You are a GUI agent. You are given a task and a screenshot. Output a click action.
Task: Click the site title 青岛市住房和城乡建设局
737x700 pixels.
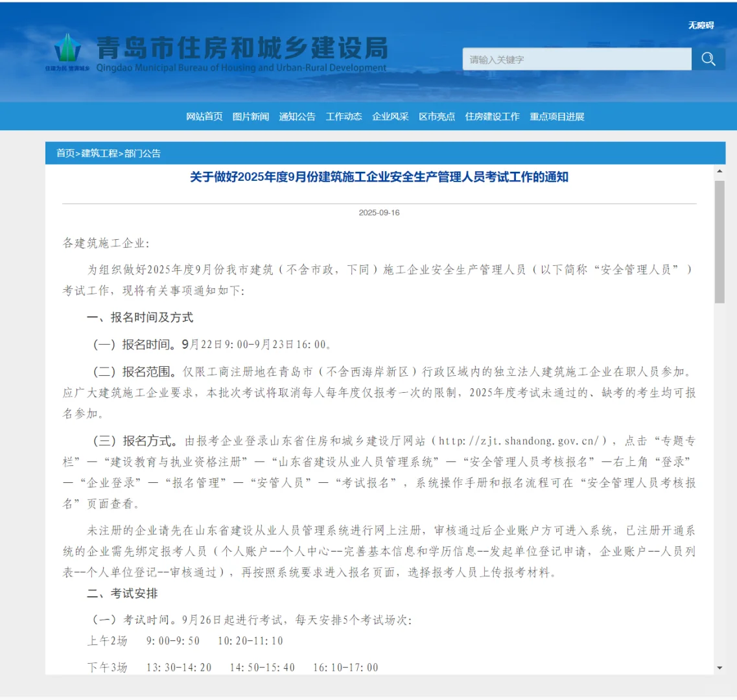[x=242, y=48]
